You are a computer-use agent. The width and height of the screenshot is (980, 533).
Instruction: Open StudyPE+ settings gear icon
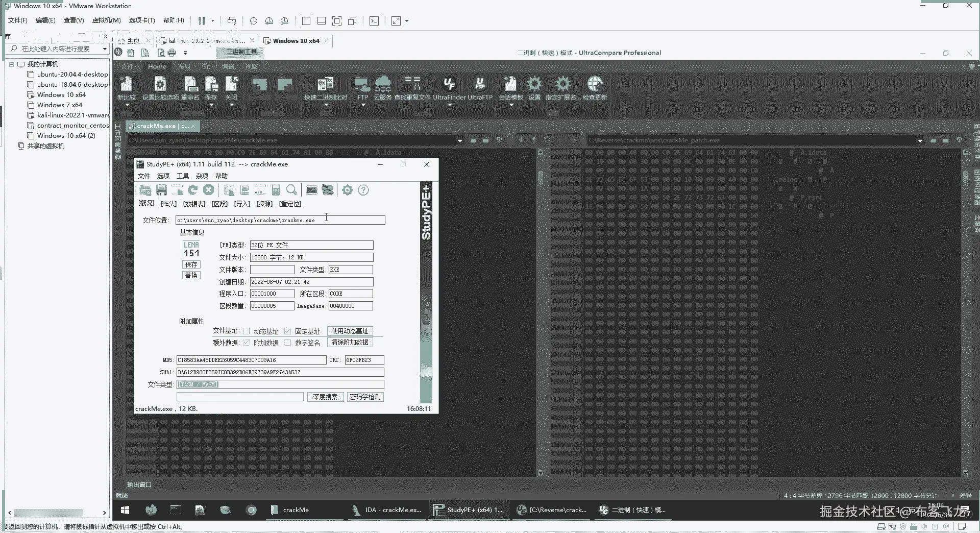click(348, 190)
